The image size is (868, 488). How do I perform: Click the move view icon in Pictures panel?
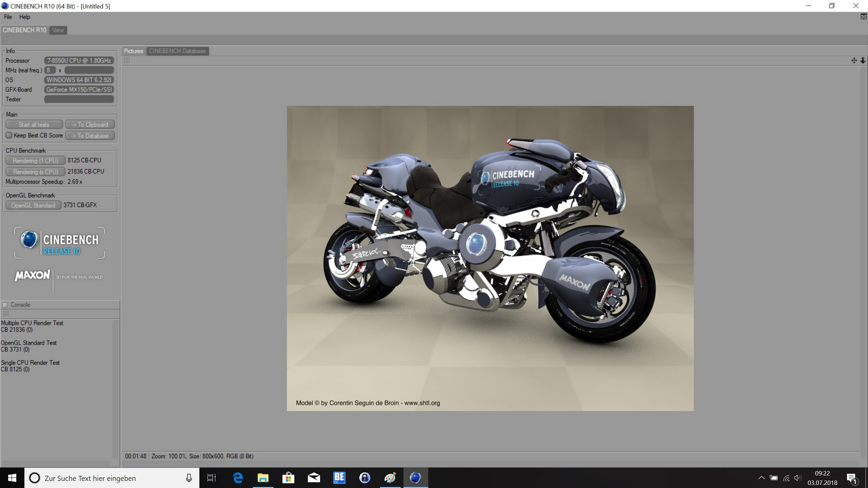[854, 61]
